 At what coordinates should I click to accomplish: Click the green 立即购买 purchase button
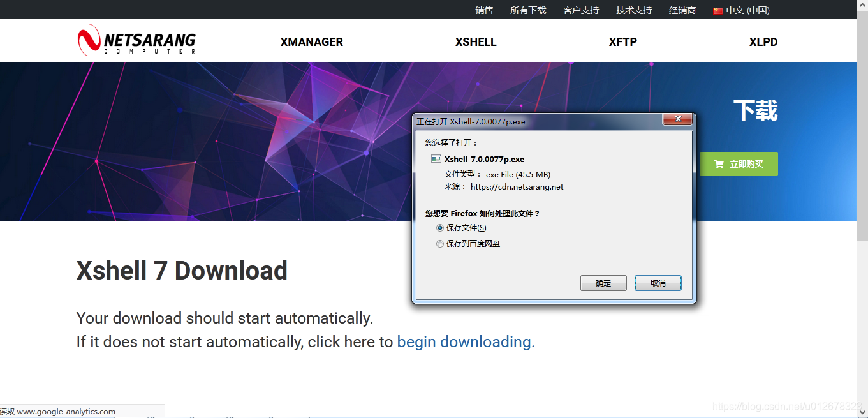coord(739,163)
